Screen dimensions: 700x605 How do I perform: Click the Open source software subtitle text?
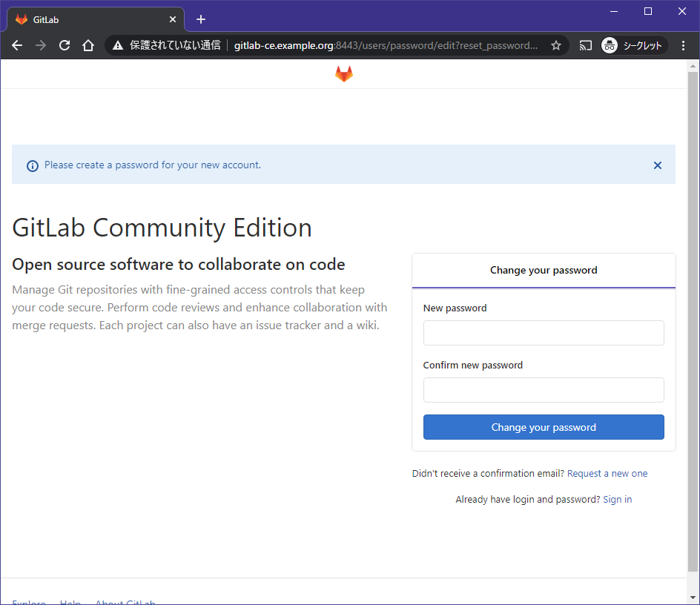click(179, 265)
